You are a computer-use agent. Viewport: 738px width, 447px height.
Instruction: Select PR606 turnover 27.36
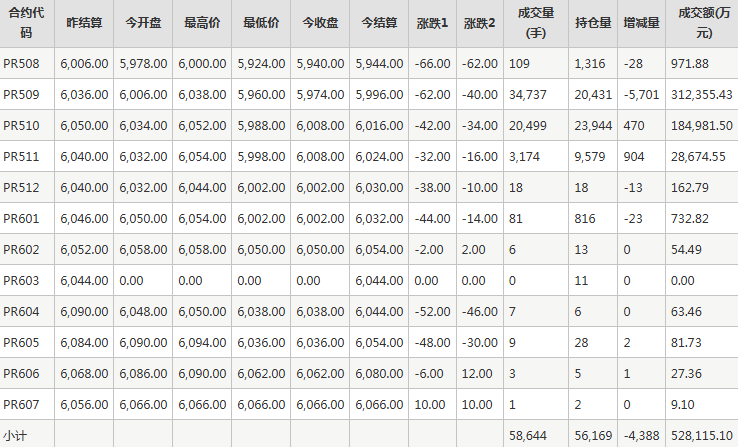coord(686,374)
